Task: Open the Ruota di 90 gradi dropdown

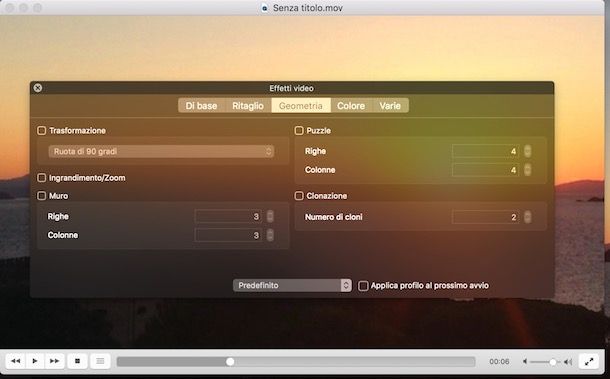Action: (161, 151)
